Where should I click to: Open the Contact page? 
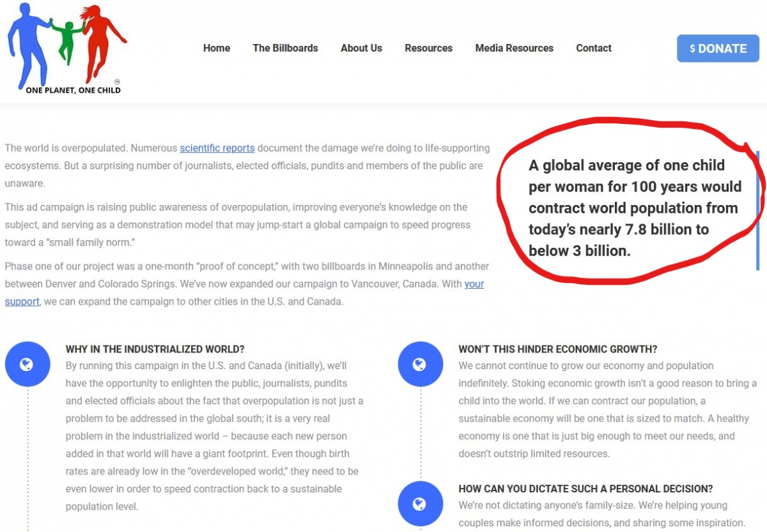tap(593, 48)
